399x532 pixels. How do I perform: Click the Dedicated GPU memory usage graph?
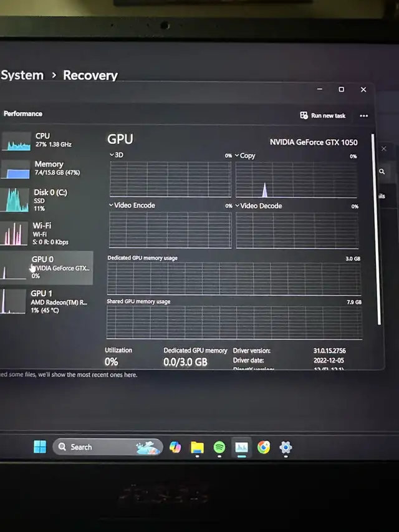(x=234, y=279)
